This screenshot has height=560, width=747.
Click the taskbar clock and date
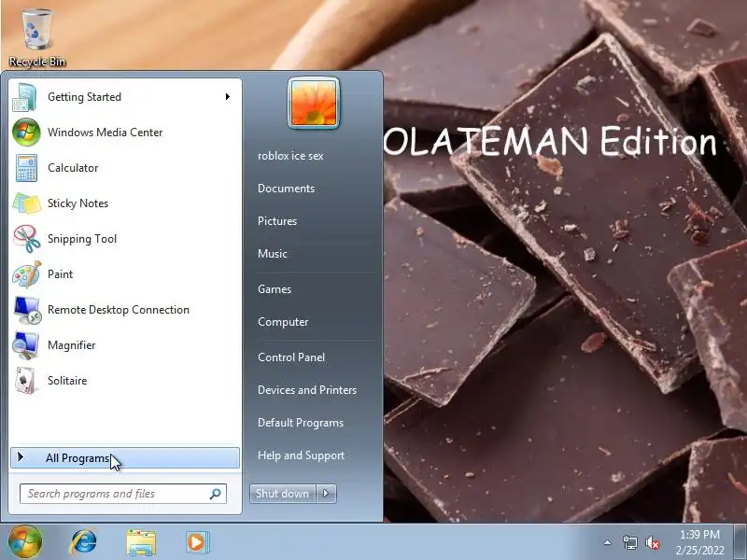pyautogui.click(x=699, y=542)
